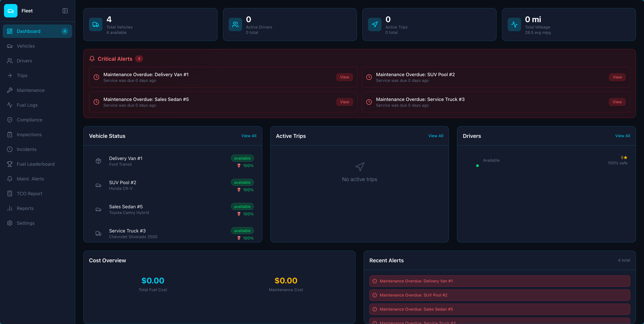Image resolution: width=644 pixels, height=324 pixels.
Task: Select the Fuel Logs activity icon
Action: coord(10,105)
